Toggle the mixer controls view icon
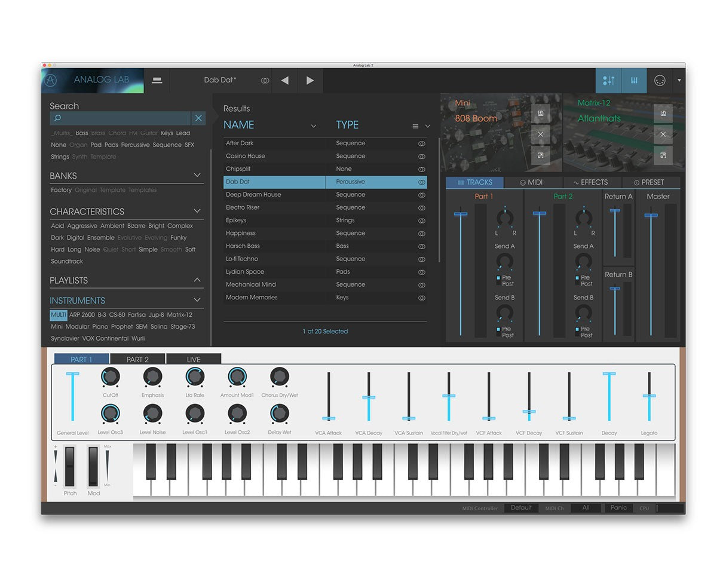The width and height of the screenshot is (726, 588). pyautogui.click(x=608, y=80)
